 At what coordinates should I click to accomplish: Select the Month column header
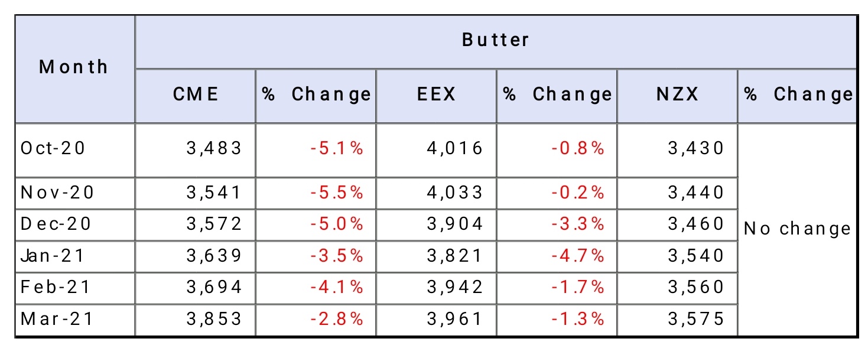(x=74, y=67)
